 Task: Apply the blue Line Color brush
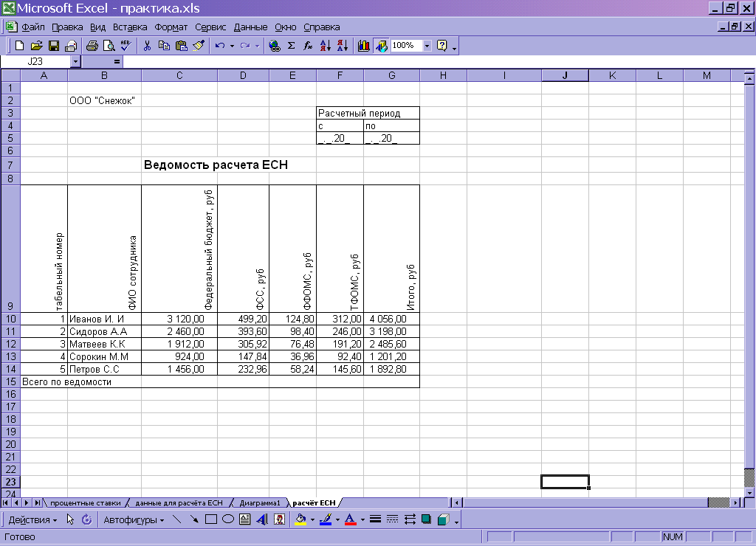point(326,519)
